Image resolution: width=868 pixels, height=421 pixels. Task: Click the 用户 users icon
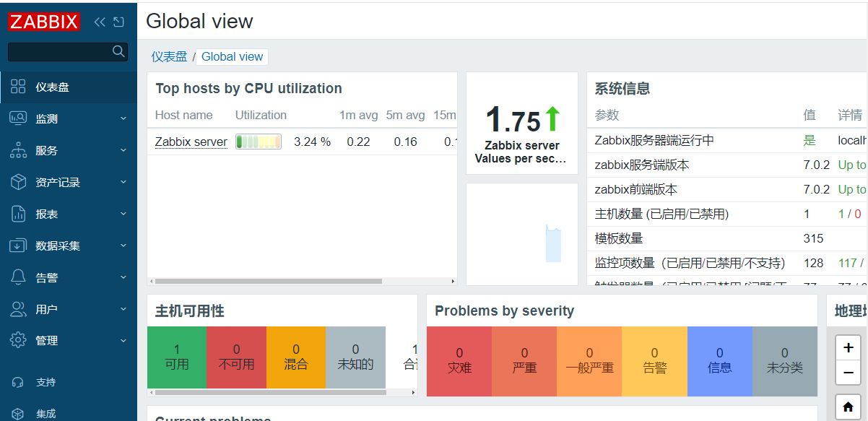coord(19,309)
